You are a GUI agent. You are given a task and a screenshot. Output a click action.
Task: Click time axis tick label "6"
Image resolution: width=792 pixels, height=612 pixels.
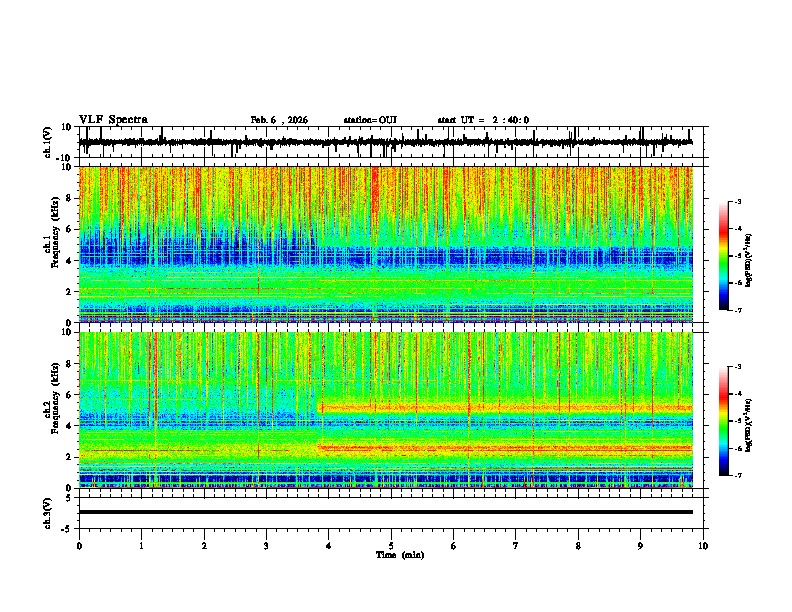coord(454,546)
